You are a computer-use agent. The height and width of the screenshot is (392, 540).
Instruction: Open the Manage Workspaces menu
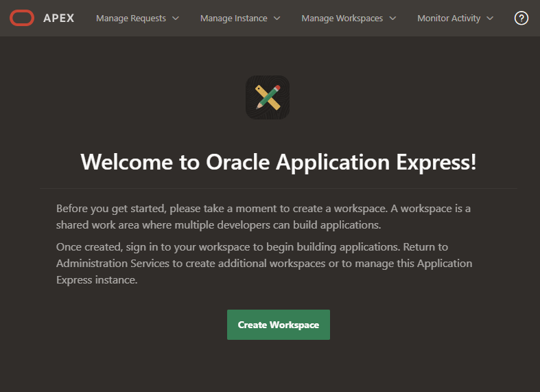(x=349, y=19)
